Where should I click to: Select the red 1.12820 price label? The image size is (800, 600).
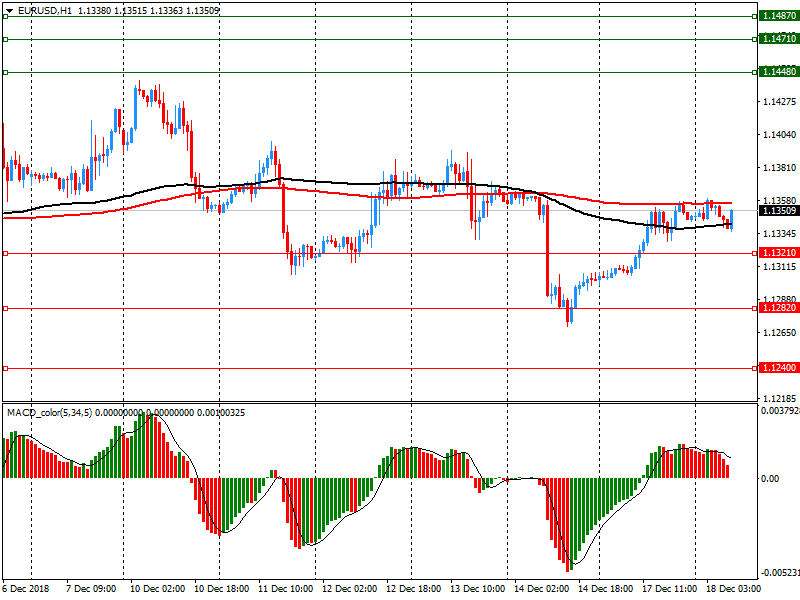click(777, 308)
